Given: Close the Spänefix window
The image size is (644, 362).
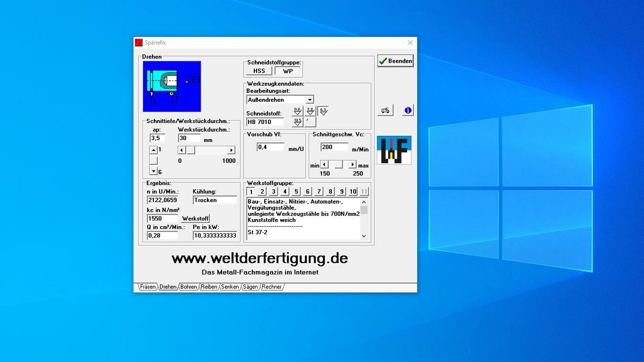Looking at the screenshot, I should pos(410,42).
